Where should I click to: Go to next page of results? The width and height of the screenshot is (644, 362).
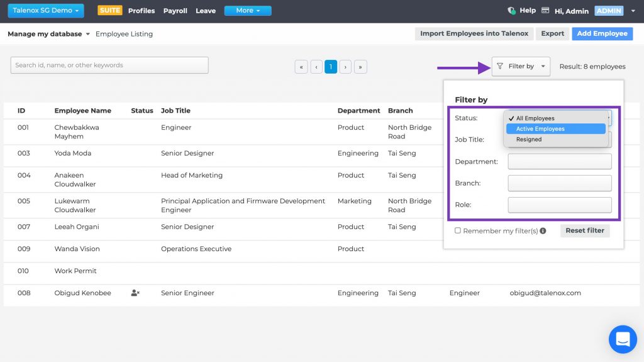point(345,67)
